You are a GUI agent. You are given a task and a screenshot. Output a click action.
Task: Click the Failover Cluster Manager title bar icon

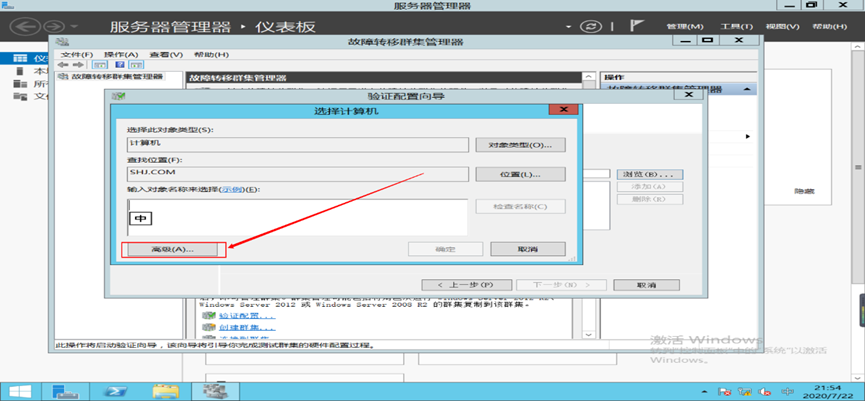62,41
